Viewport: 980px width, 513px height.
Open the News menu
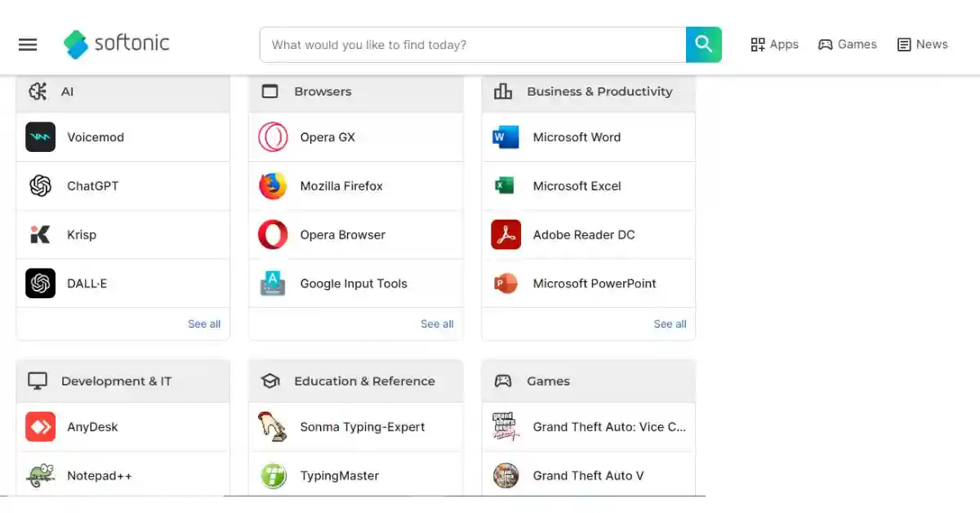coord(923,44)
